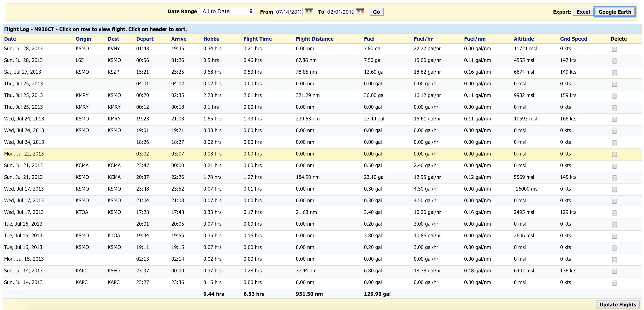Viewport: 644px width, 310px height.
Task: Click the Update Flights button
Action: tap(618, 304)
